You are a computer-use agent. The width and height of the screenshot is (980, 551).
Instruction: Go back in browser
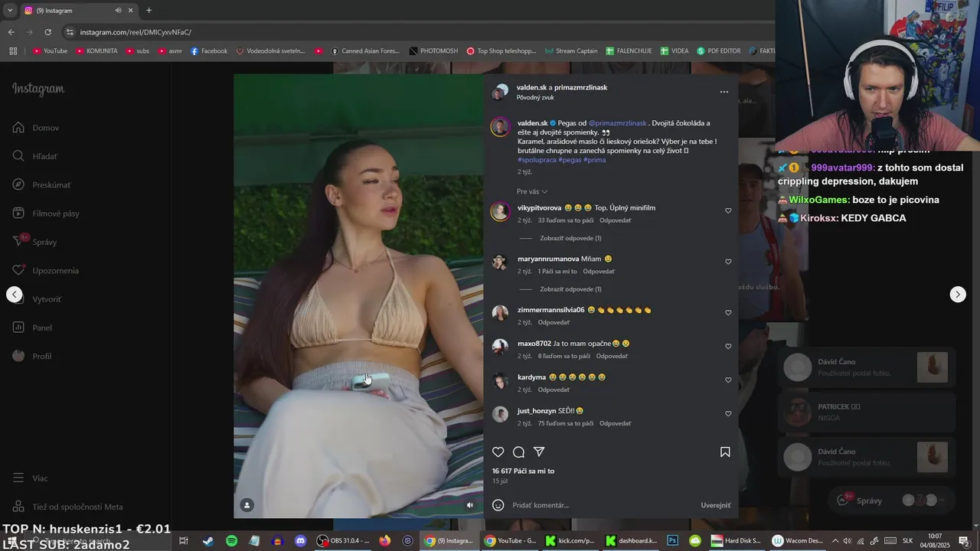pos(11,32)
